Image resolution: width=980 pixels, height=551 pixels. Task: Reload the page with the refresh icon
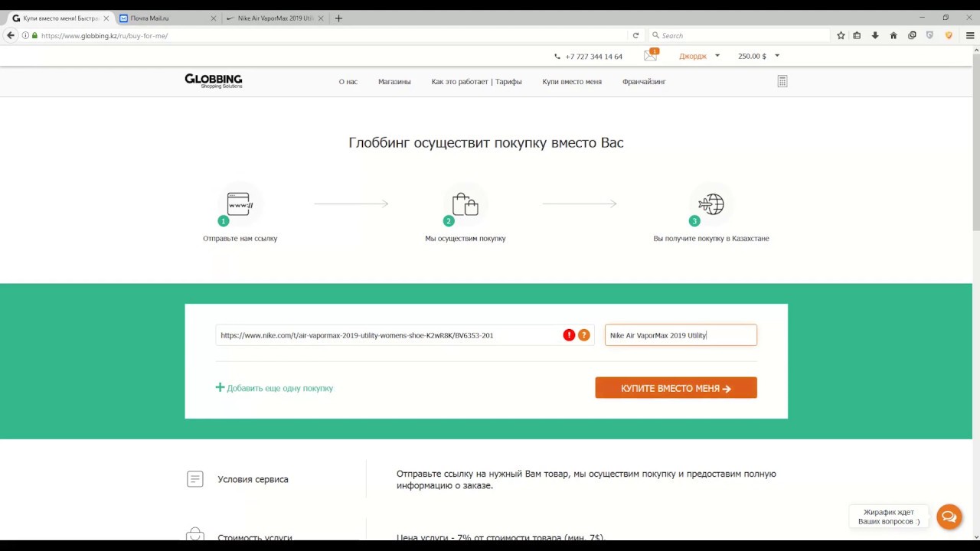pyautogui.click(x=635, y=35)
